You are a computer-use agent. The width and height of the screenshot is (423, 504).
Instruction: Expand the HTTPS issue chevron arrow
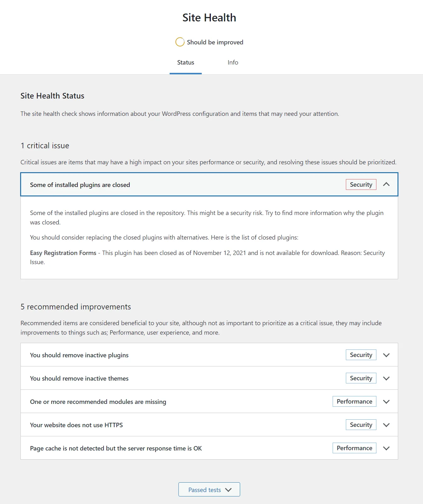click(x=386, y=425)
